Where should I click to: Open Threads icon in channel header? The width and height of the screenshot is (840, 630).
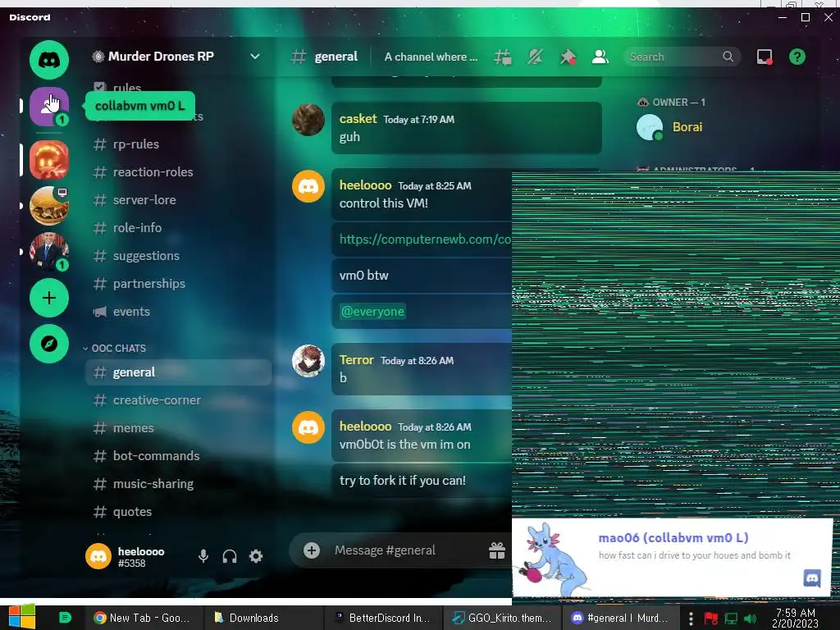click(503, 57)
